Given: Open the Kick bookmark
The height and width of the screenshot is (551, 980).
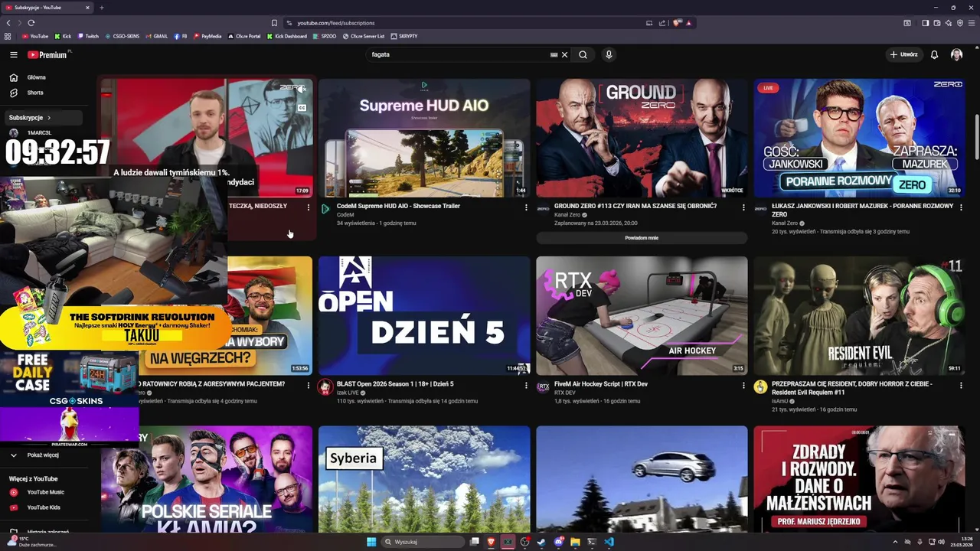Looking at the screenshot, I should [x=63, y=36].
